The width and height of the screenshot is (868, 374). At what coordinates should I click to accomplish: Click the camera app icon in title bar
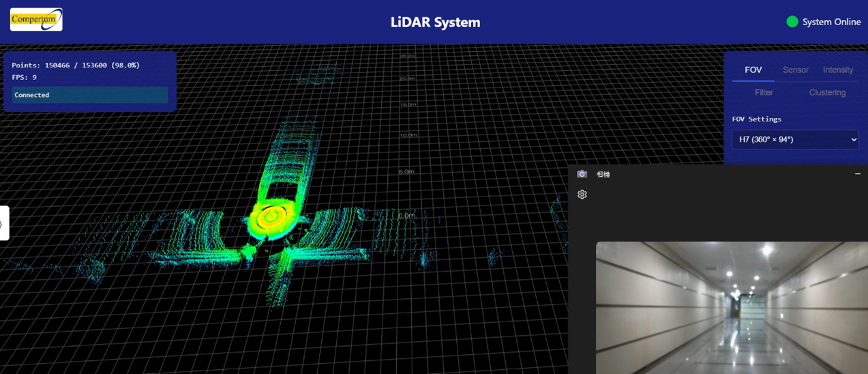pos(582,175)
